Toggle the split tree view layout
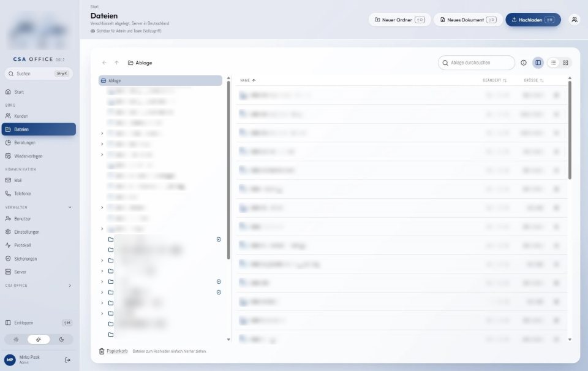Screen dimensions: 588x371 tap(538, 63)
